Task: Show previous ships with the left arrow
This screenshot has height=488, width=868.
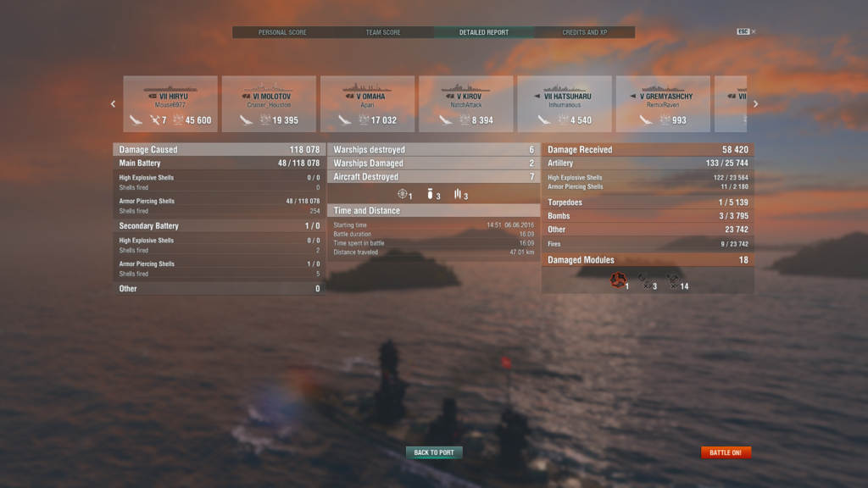Action: coord(113,103)
